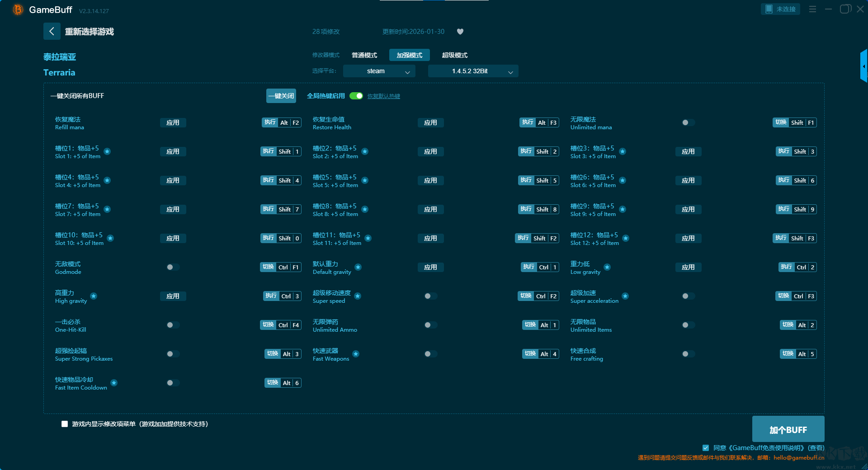Open the disclaimer view link (查看)
Viewport: 868px width, 470px height.
coord(816,448)
